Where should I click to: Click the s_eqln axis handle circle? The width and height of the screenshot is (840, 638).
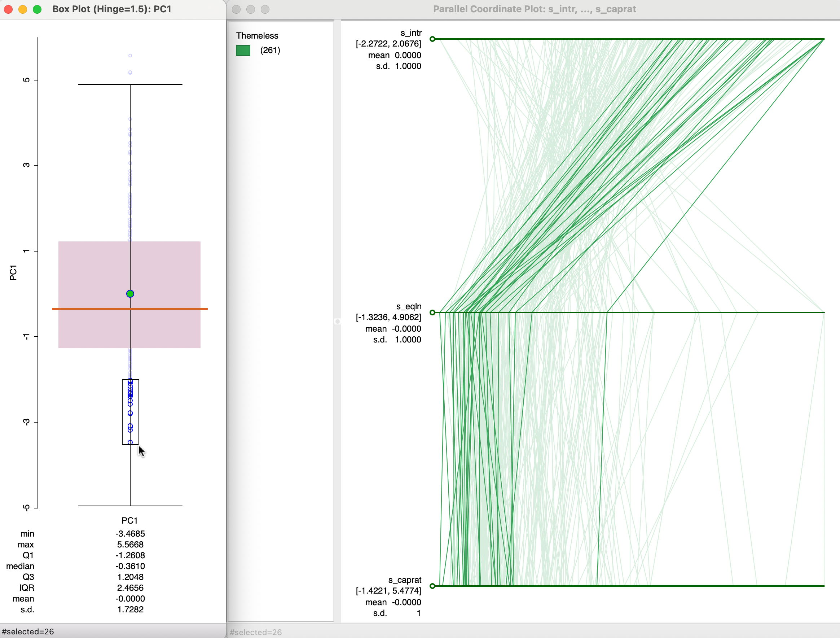432,313
